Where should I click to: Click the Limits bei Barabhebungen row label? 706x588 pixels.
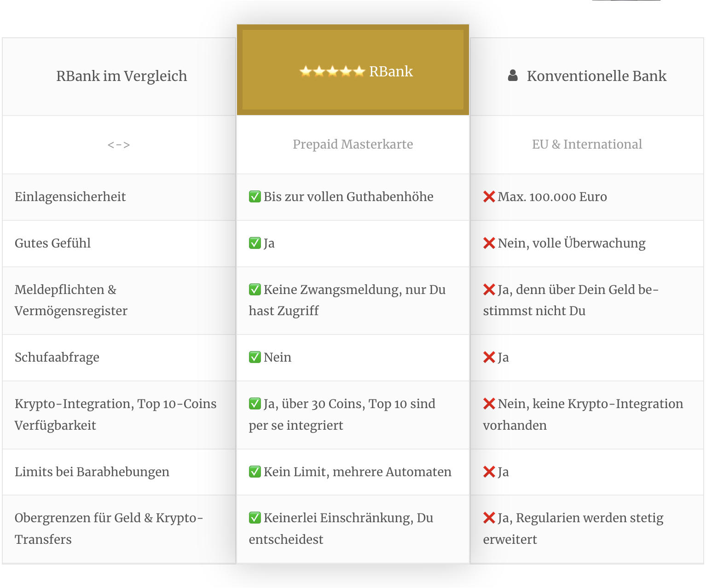click(92, 472)
